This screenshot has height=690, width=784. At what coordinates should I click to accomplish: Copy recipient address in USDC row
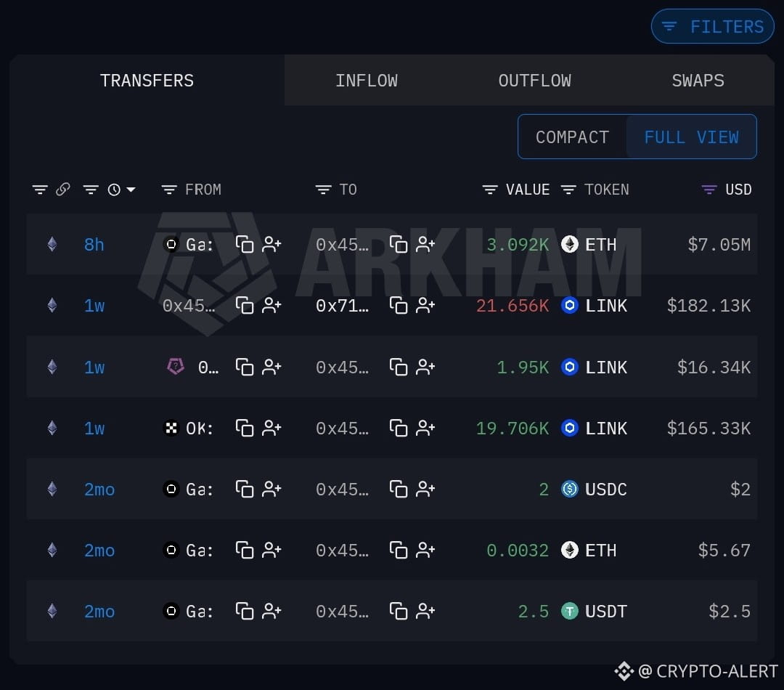[399, 489]
